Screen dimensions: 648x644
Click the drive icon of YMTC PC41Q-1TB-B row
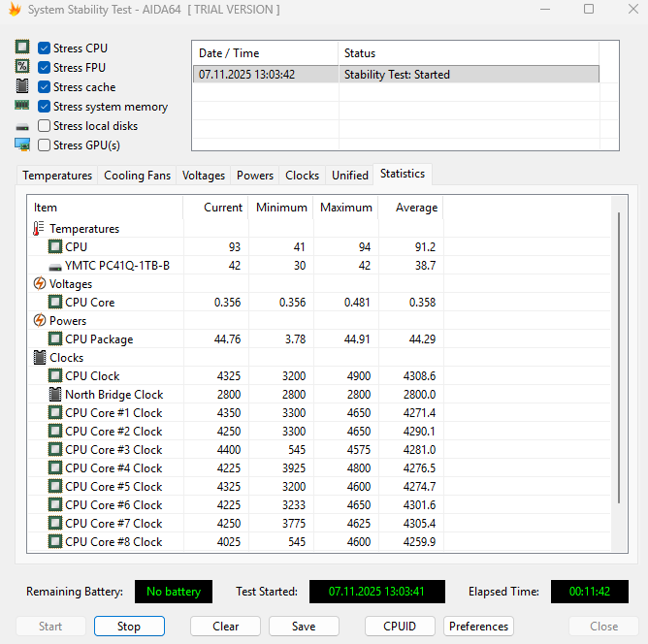[x=55, y=268]
